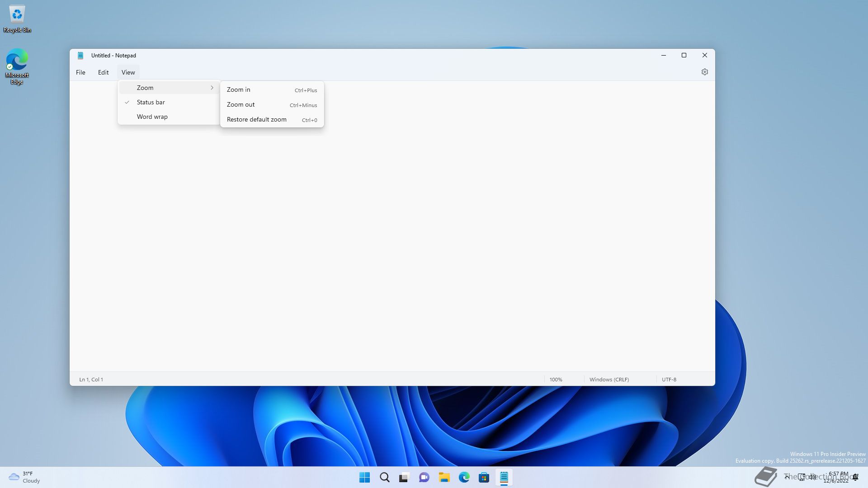Open the Recycle Bin desktop icon
Screen dimensions: 868x488
click(x=17, y=19)
